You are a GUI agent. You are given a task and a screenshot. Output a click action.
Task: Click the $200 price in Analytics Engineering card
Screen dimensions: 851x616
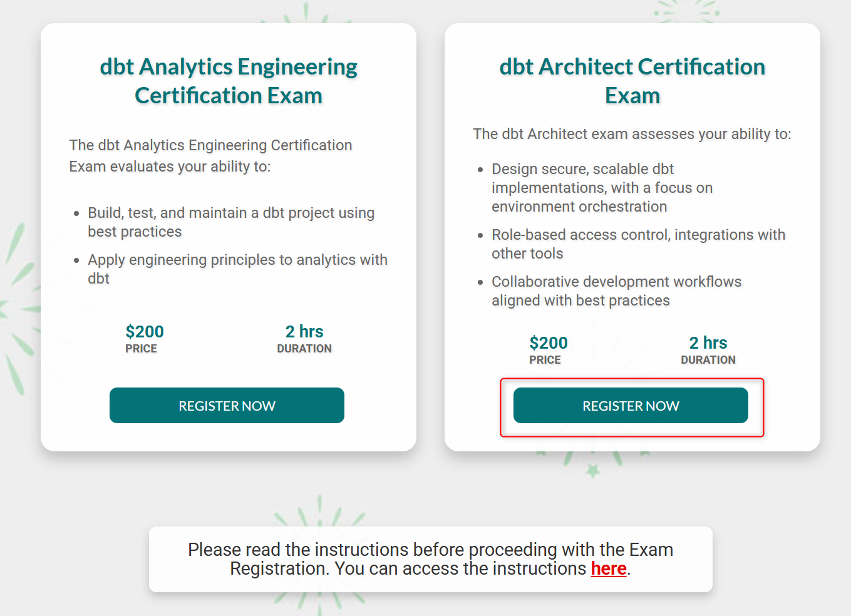point(145,331)
